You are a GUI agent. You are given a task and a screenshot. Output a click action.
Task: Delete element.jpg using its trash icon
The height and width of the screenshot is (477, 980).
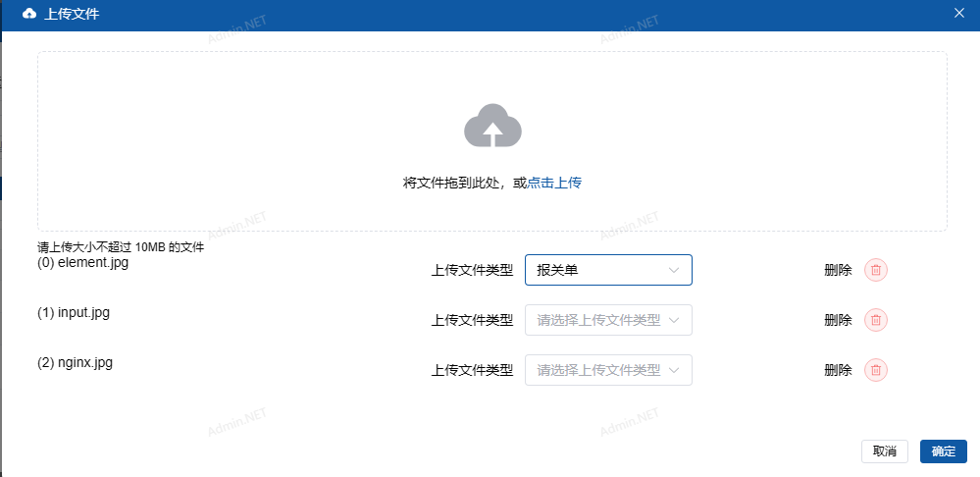click(876, 270)
